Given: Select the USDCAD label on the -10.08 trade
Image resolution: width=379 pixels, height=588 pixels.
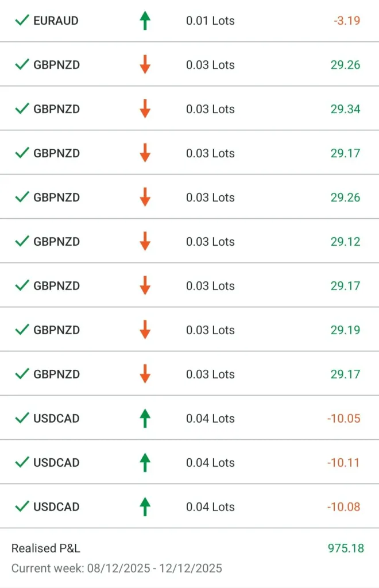Looking at the screenshot, I should [x=56, y=507].
